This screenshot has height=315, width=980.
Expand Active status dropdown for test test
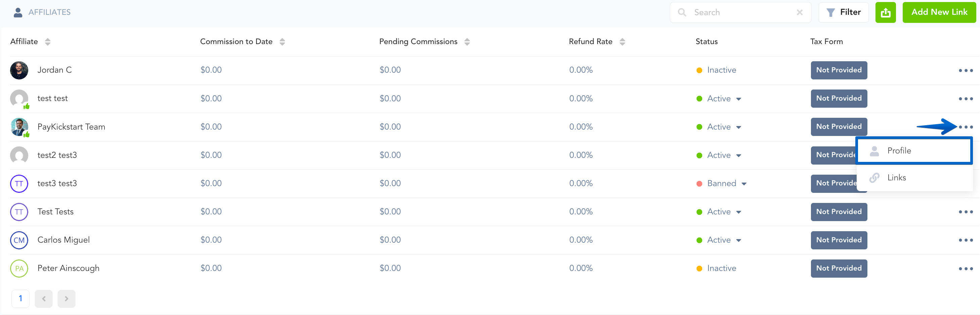pos(738,99)
